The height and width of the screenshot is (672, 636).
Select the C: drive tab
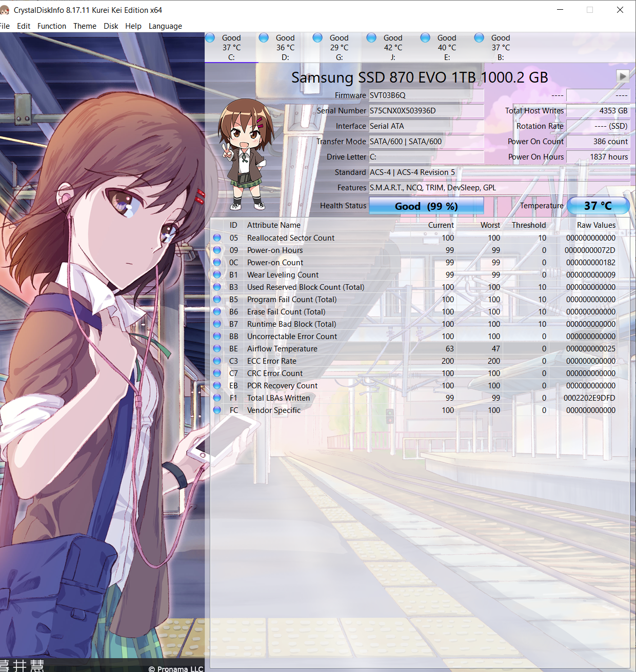tap(231, 47)
